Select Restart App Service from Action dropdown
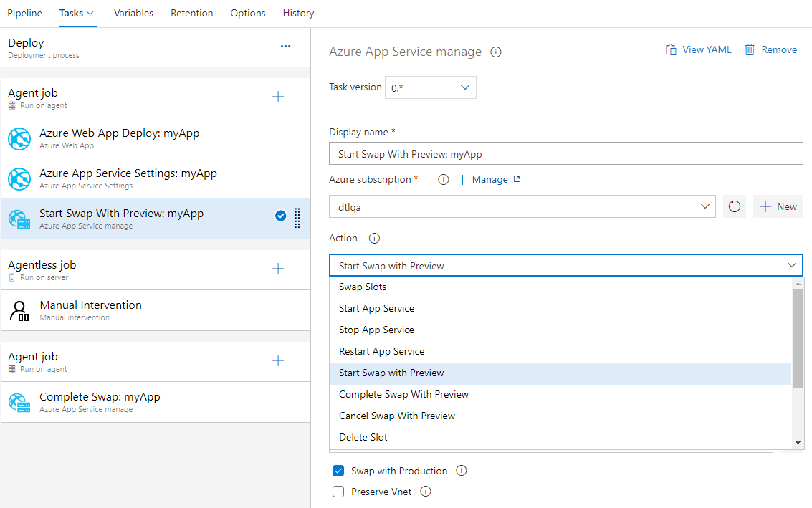 click(x=381, y=351)
